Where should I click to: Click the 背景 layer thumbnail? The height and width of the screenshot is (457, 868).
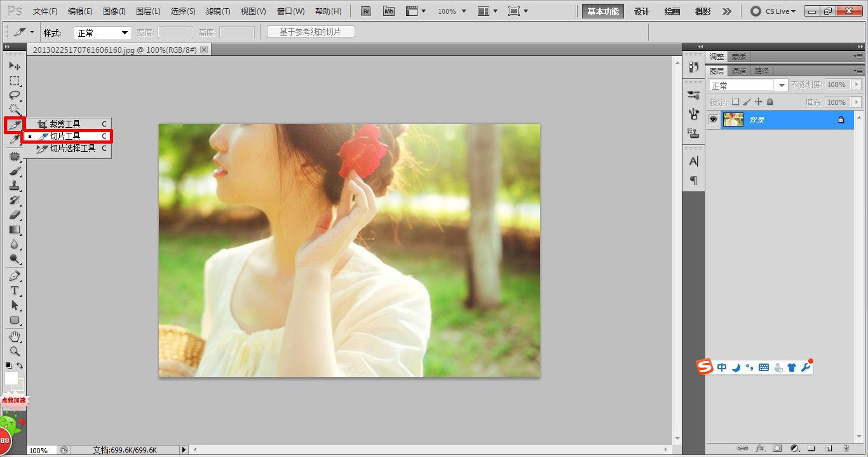coord(733,119)
